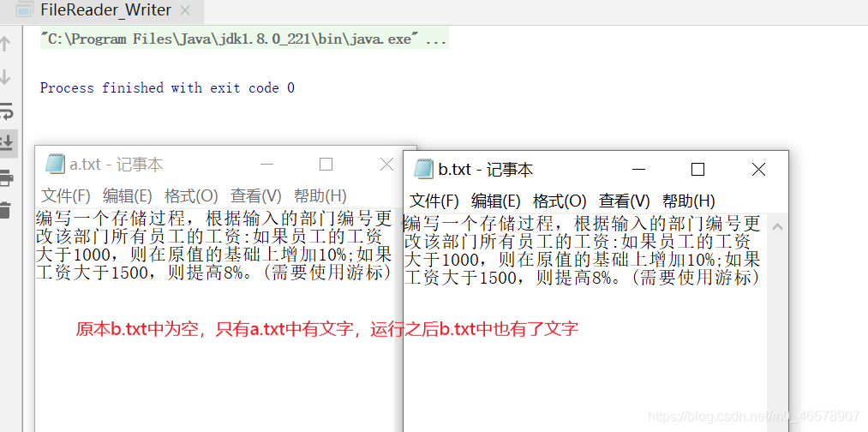Close the a.txt Notepad window

click(x=386, y=165)
